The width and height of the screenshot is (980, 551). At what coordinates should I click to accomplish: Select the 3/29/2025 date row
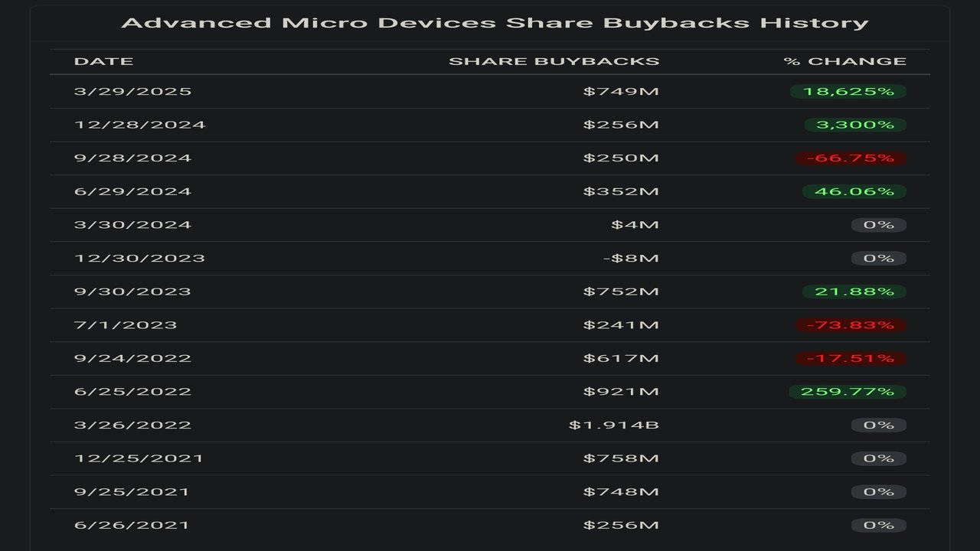point(490,92)
